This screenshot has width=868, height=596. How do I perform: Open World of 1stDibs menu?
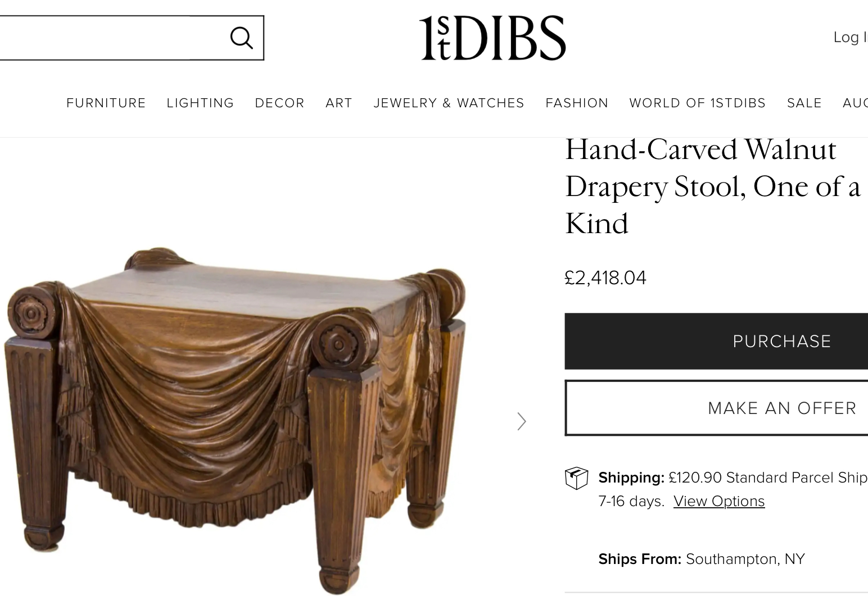coord(697,103)
